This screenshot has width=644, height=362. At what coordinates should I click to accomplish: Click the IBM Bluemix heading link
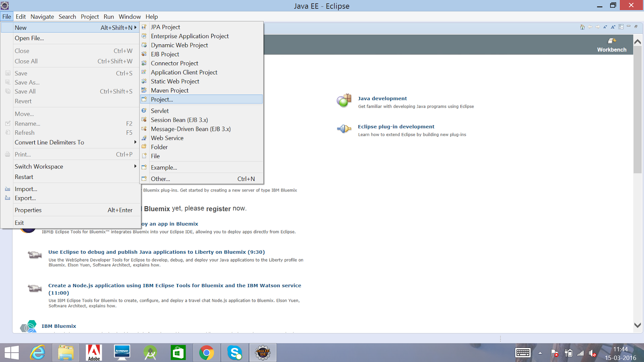pyautogui.click(x=59, y=326)
